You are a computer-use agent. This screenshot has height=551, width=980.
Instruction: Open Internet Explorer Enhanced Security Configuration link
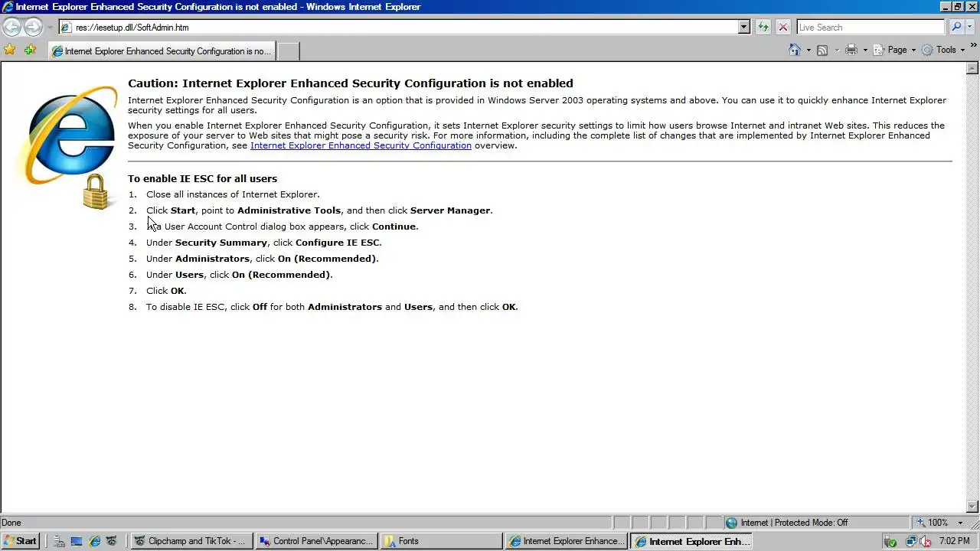pos(361,145)
